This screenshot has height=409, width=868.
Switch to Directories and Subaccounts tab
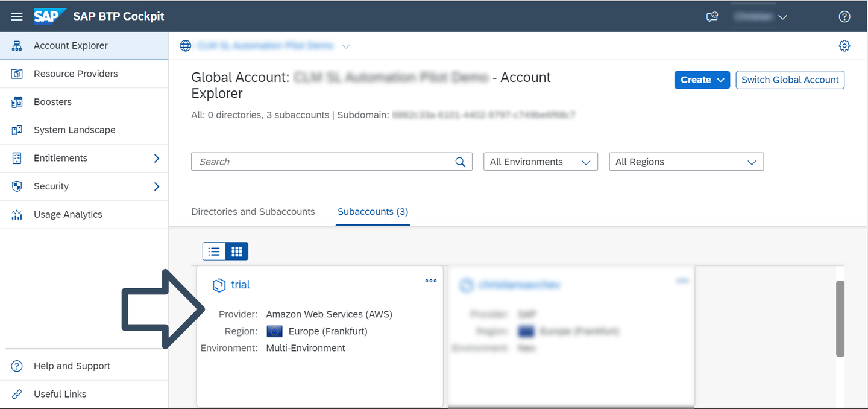[x=253, y=212]
